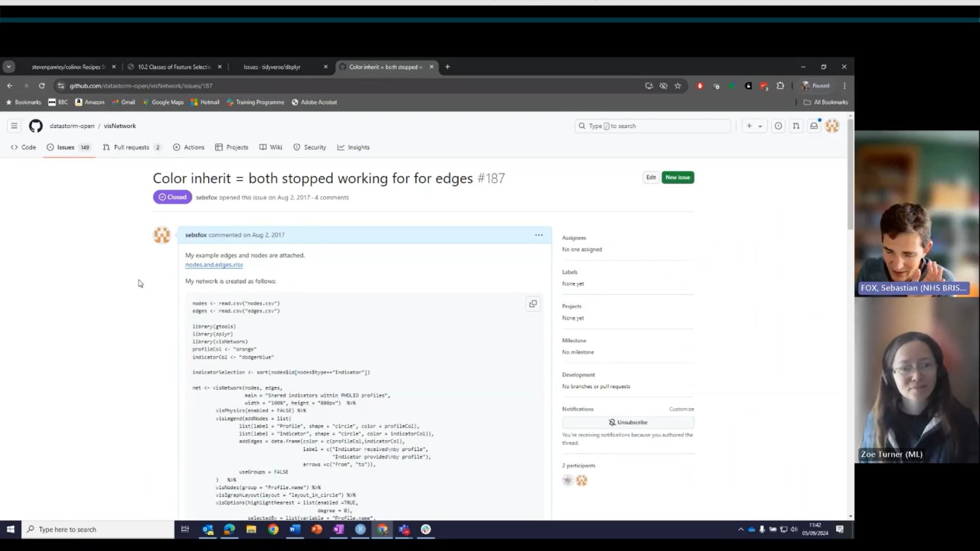This screenshot has width=980, height=551.
Task: Click the Windows Start button
Action: [10, 530]
